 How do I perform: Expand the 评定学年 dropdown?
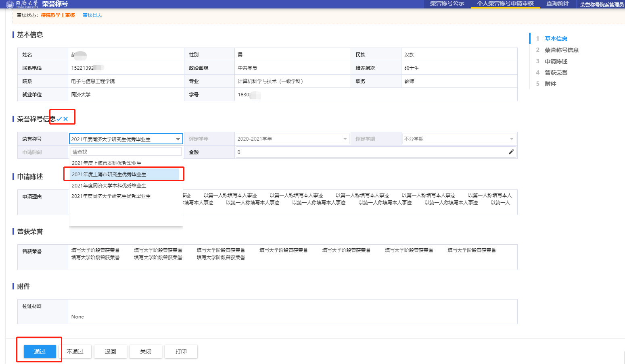coord(345,139)
